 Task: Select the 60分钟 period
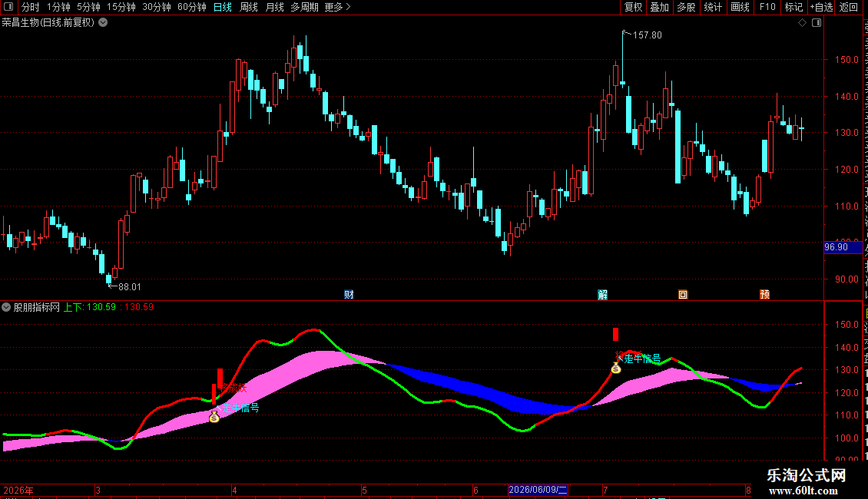click(192, 7)
